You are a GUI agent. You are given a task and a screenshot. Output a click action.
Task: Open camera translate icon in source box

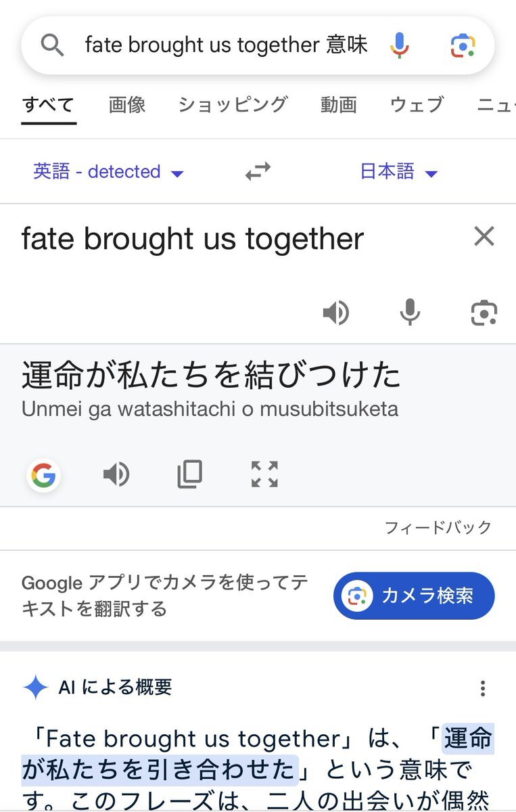[x=484, y=313]
